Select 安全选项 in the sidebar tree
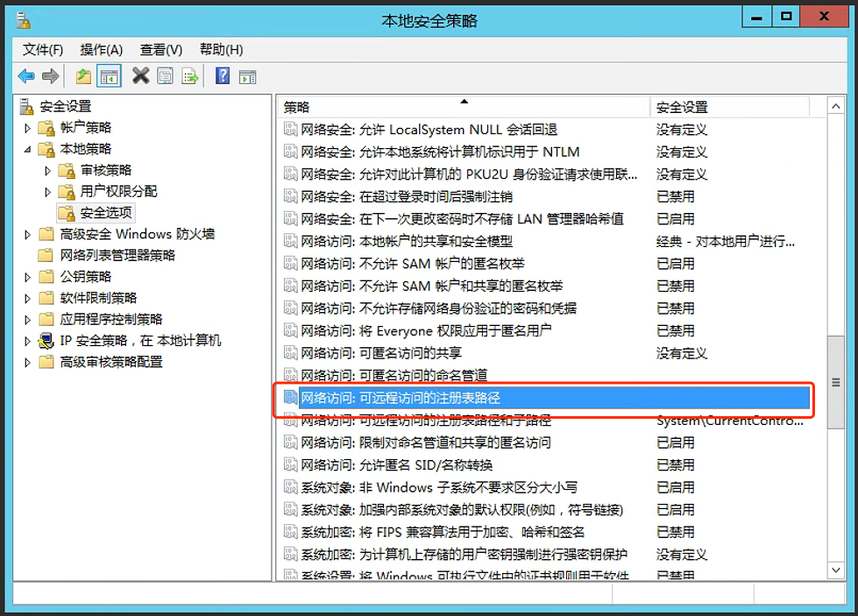 [x=103, y=211]
